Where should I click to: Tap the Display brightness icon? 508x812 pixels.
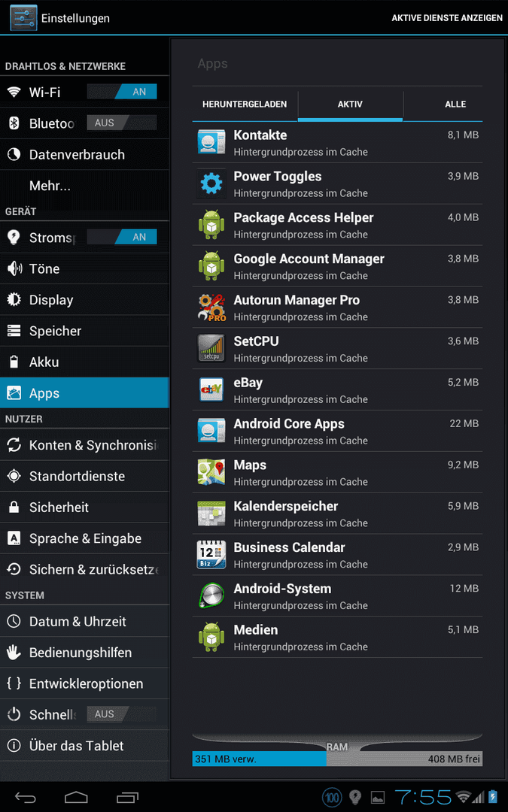click(14, 299)
